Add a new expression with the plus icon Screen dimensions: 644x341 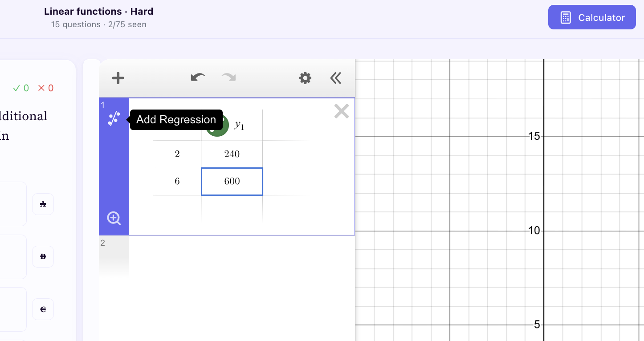tap(118, 78)
